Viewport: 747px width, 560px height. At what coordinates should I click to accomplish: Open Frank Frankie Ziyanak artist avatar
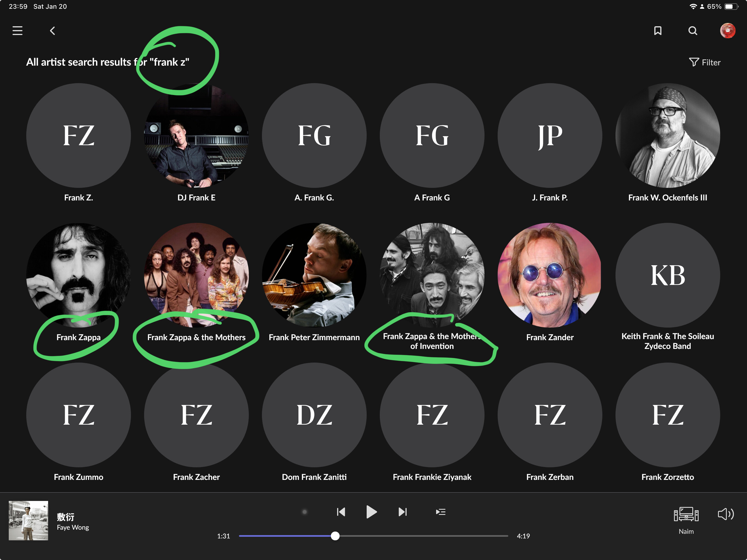pyautogui.click(x=432, y=415)
